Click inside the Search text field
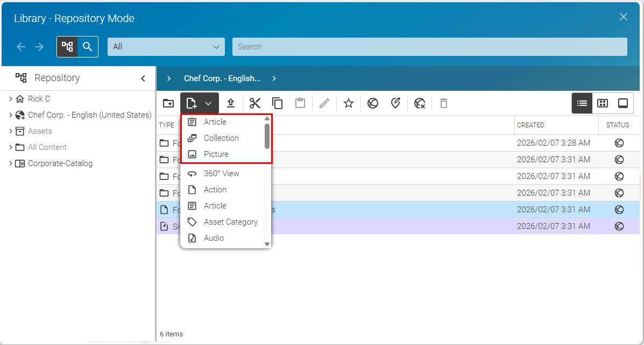Image resolution: width=644 pixels, height=345 pixels. tap(429, 47)
